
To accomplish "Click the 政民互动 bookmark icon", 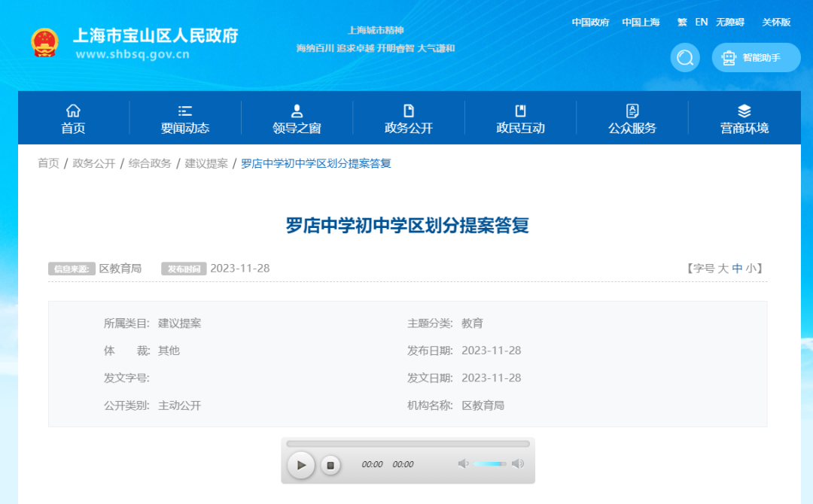I will 521,111.
